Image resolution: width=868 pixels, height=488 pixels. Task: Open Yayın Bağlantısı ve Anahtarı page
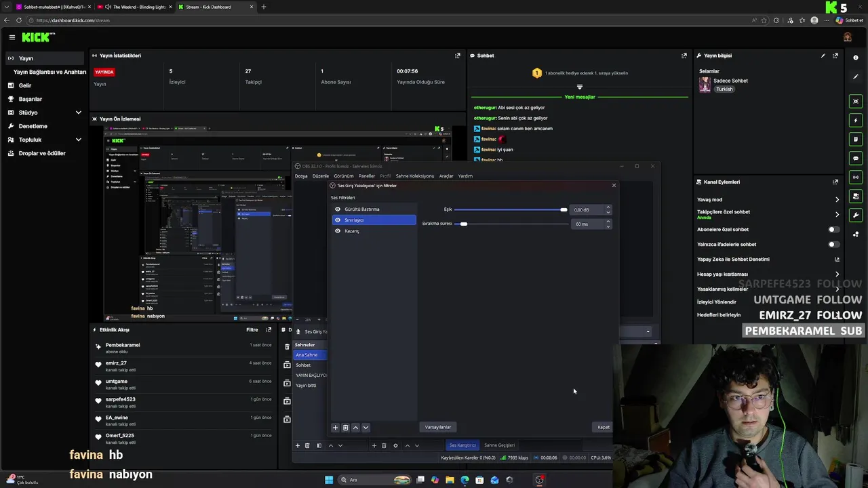pyautogui.click(x=50, y=72)
